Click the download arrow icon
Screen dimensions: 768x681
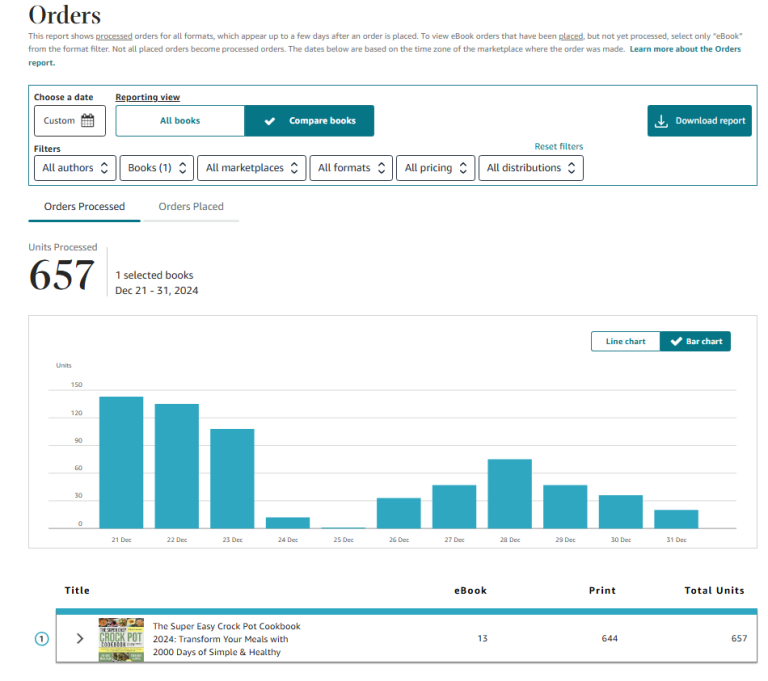(661, 121)
